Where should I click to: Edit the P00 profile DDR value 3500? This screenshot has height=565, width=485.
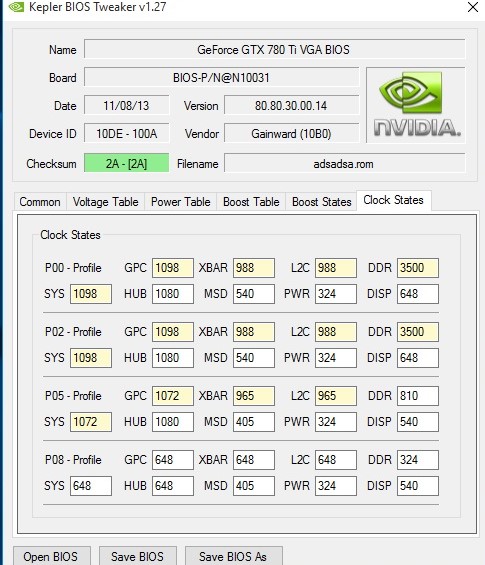pos(418,268)
